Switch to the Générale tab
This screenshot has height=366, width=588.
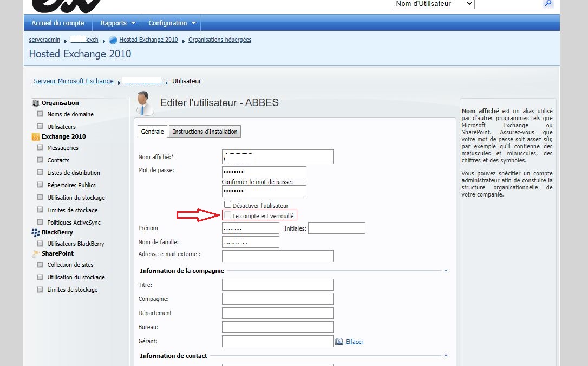[152, 132]
